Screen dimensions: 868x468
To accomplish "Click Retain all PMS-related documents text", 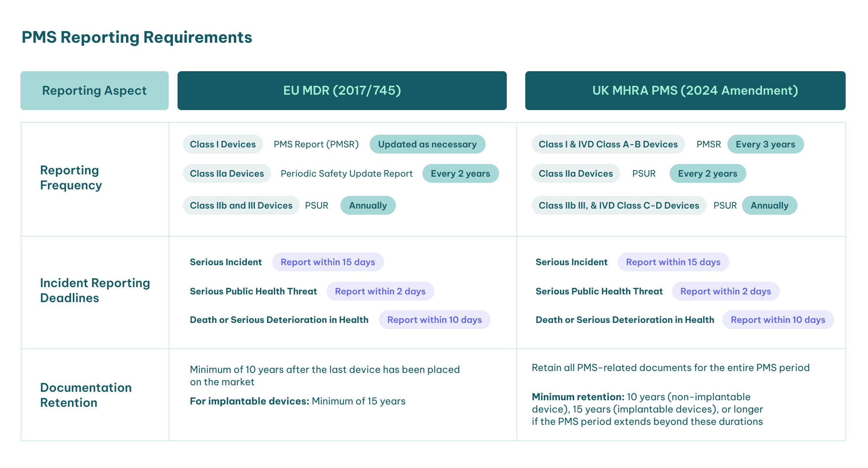I will click(671, 368).
